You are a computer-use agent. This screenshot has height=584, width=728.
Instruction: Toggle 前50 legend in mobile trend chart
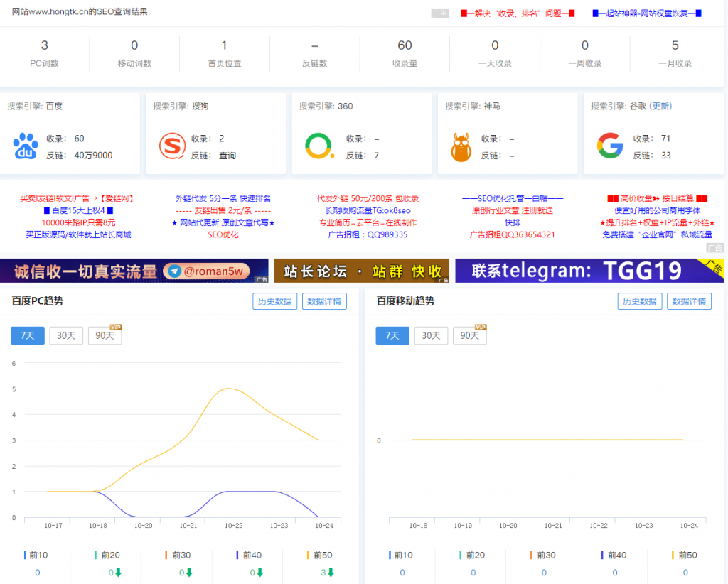pos(685,556)
